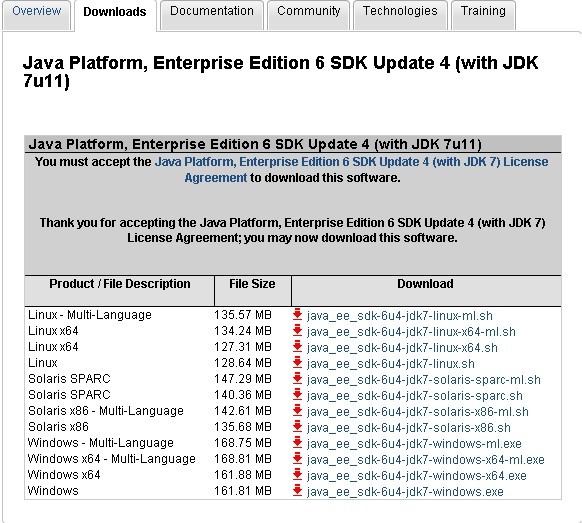Download java_ee_sdk-6u4-jdk7-solaris-sparc.sh
Viewport: 582px width, 523px height.
[415, 396]
